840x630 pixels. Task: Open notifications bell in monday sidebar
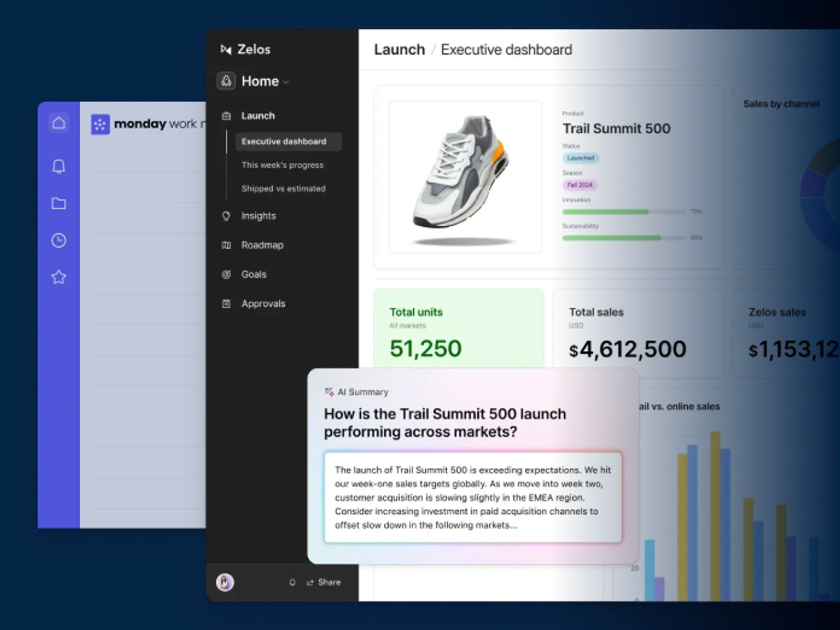pyautogui.click(x=59, y=166)
